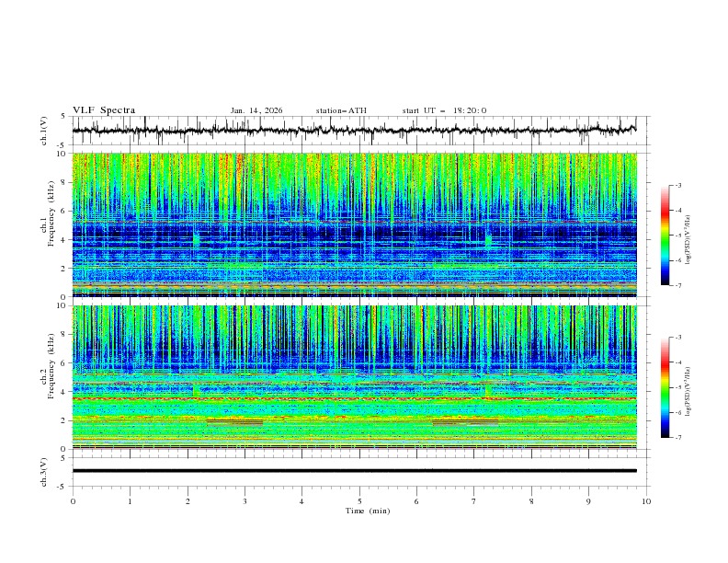
Task: Click the ch.1 colorbar "log(PSD)(V²/Hz)" label
Action: 688,240
